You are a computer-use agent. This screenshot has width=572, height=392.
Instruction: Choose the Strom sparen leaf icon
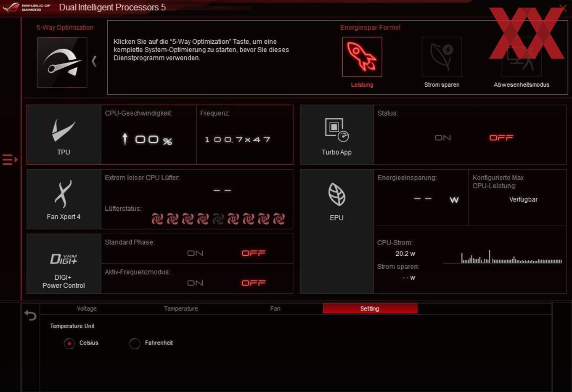tap(442, 57)
